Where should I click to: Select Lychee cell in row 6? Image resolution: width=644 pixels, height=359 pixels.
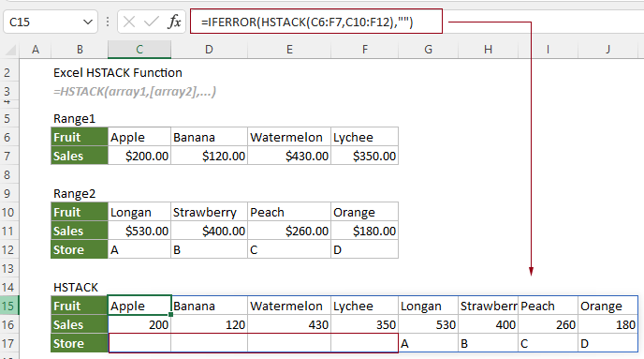coord(365,138)
